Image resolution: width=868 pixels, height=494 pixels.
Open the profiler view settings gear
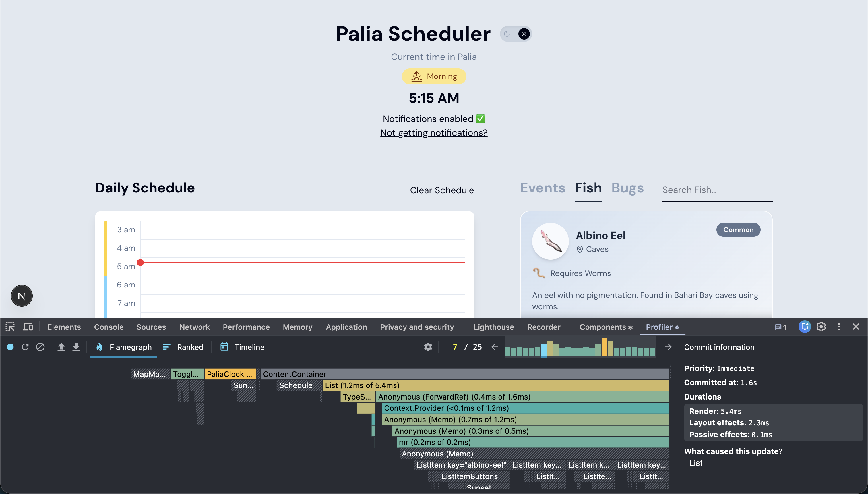tap(428, 347)
